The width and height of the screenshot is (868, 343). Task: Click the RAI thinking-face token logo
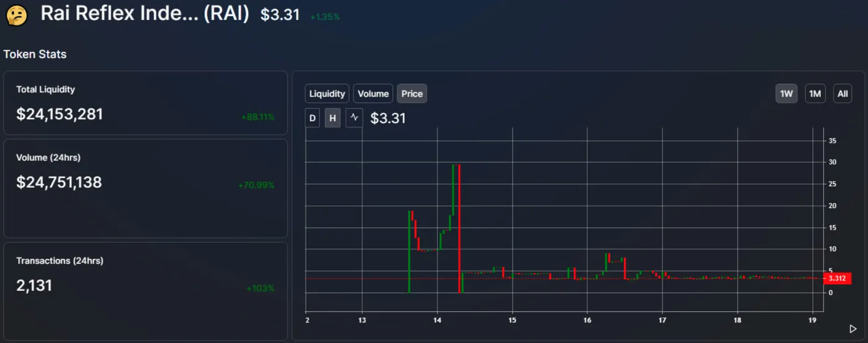pos(17,16)
